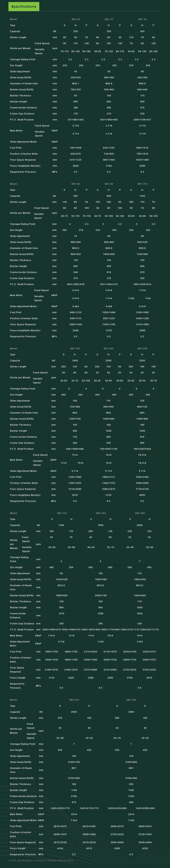Image resolution: width=170 pixels, height=868 pixels.
Task: Select the SN1-250 model column header
Action: 142,348
